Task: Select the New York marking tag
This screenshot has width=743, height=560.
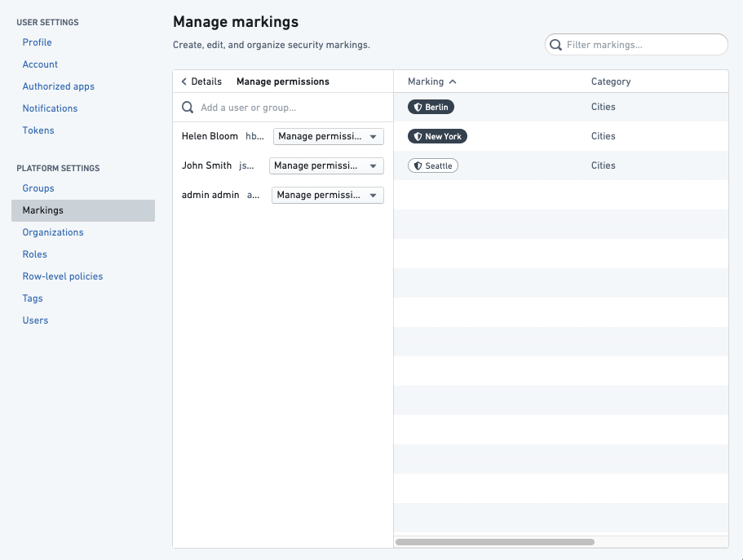Action: point(437,136)
